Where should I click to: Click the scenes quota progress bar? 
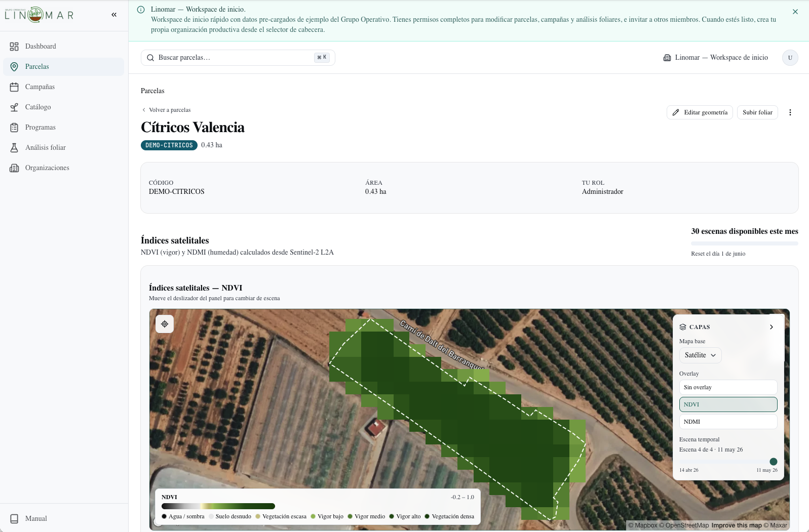pos(745,243)
